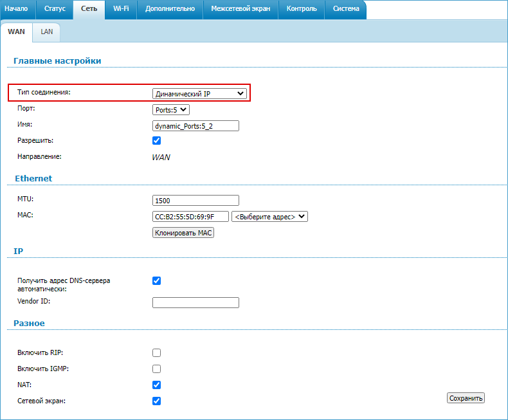Switch to the LAN sub-tab
This screenshot has height=420, width=508.
tap(47, 32)
